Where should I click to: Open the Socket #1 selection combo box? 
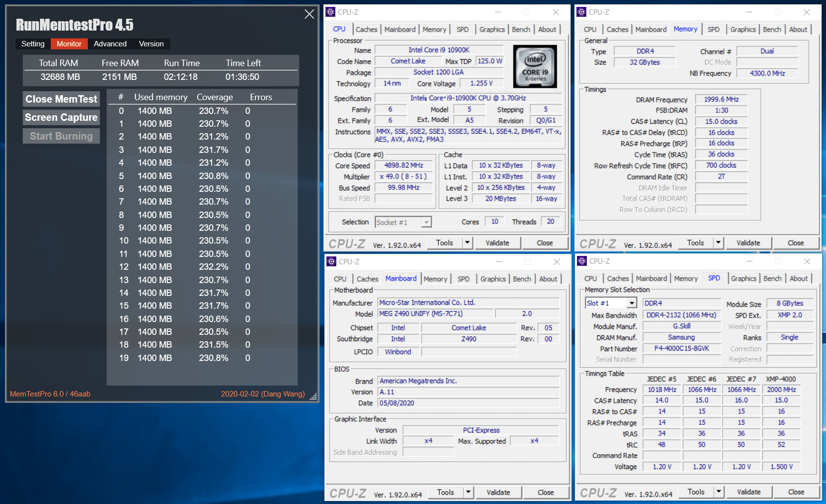point(403,222)
